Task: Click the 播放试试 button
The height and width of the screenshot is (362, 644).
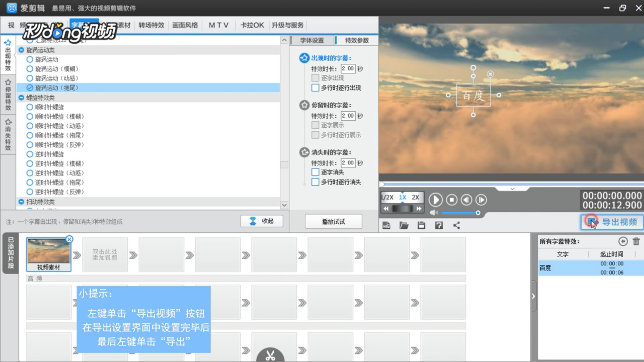Action: (333, 222)
